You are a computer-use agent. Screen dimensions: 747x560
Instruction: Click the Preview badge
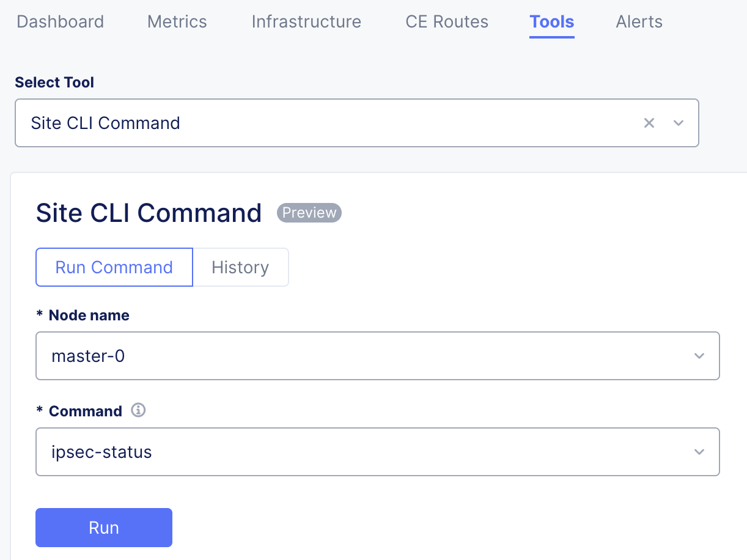(x=309, y=213)
